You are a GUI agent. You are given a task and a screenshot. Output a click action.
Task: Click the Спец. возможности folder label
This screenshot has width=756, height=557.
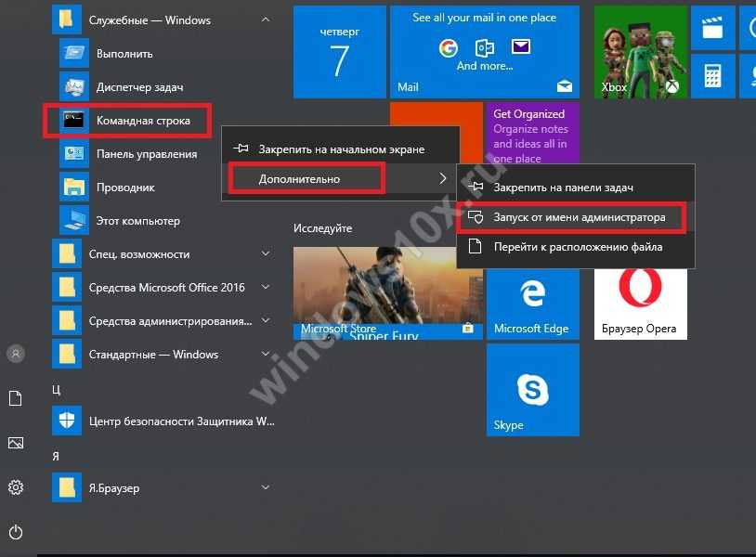tap(139, 254)
